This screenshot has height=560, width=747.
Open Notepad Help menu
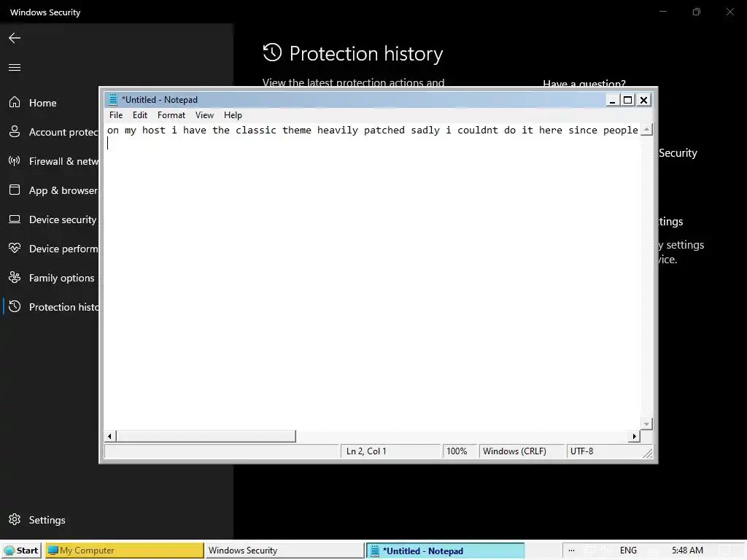pos(233,115)
